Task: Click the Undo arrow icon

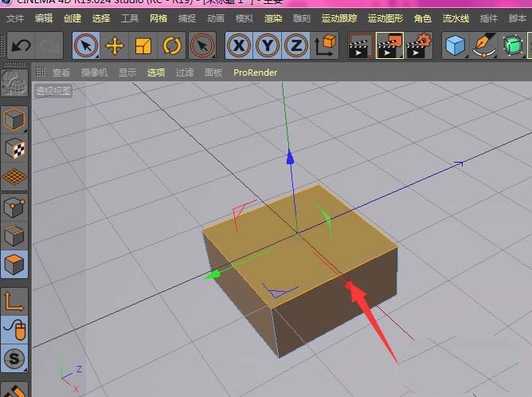Action: (x=20, y=45)
